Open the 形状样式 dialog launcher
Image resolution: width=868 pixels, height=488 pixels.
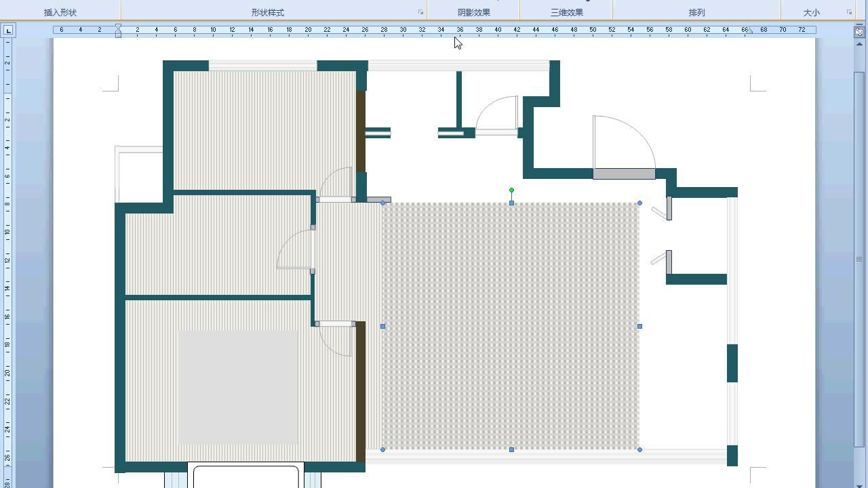(x=420, y=12)
